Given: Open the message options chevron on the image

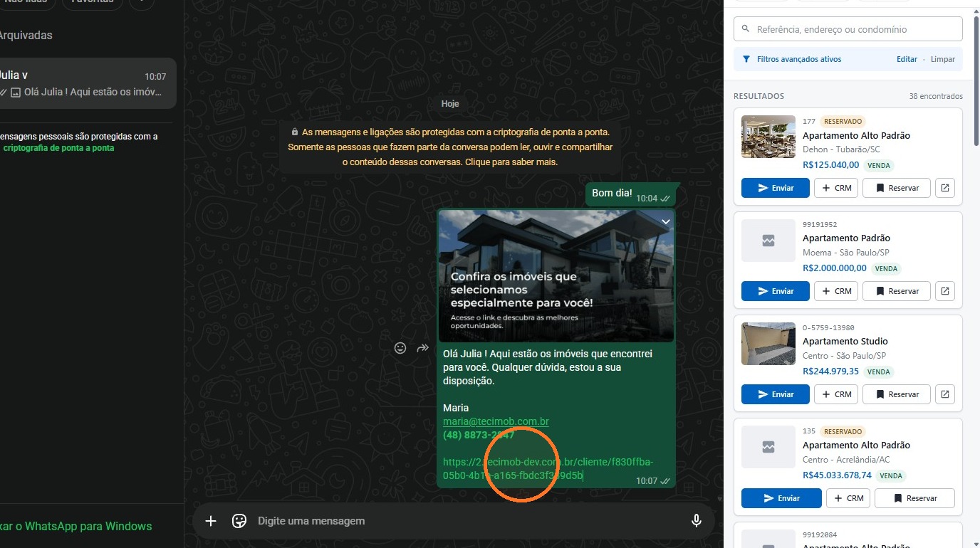Looking at the screenshot, I should 665,222.
